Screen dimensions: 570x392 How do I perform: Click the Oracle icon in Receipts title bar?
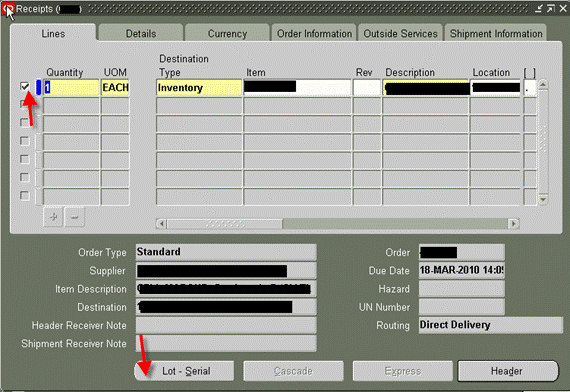coord(8,9)
